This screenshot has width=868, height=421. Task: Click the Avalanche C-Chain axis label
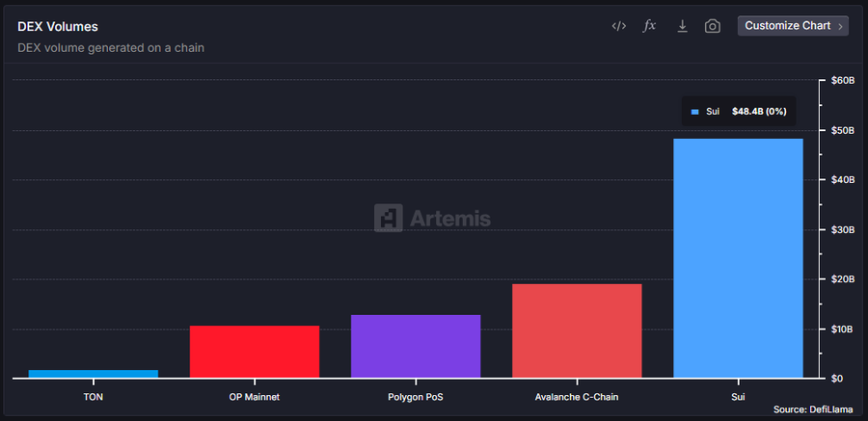pyautogui.click(x=577, y=397)
